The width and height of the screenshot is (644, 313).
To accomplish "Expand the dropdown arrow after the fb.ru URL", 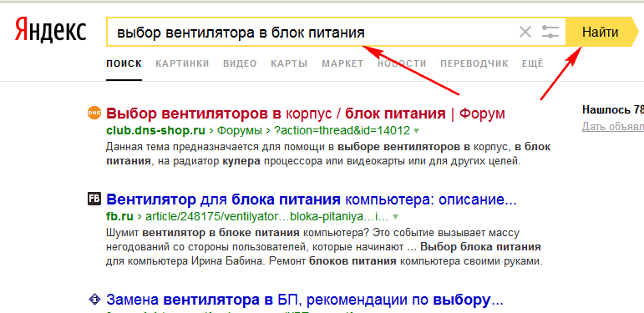I will [395, 217].
